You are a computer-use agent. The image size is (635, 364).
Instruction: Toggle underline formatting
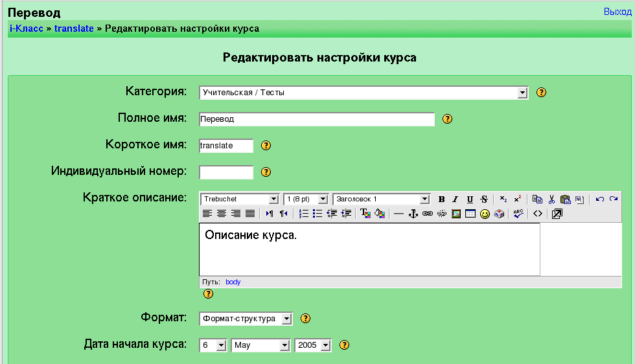[470, 199]
